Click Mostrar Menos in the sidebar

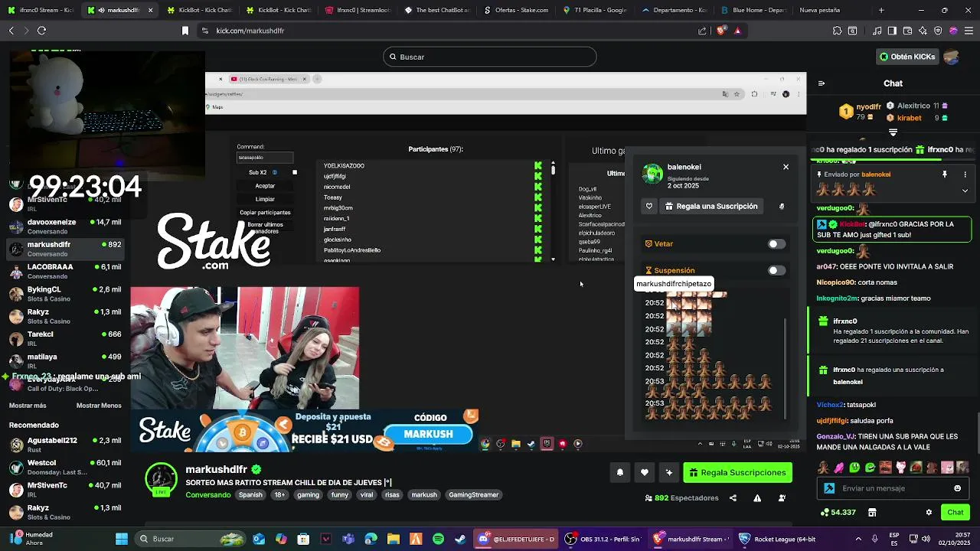pos(99,406)
